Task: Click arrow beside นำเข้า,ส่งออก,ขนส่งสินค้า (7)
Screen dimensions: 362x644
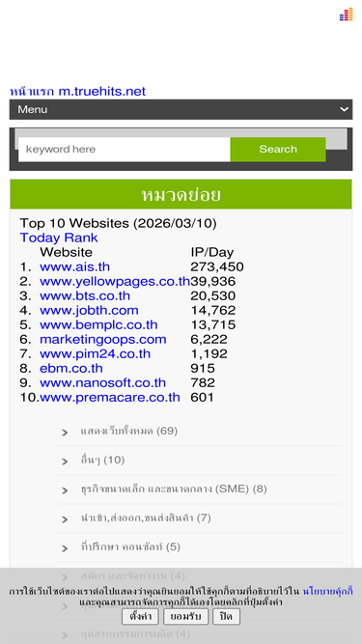Action: coord(65,519)
